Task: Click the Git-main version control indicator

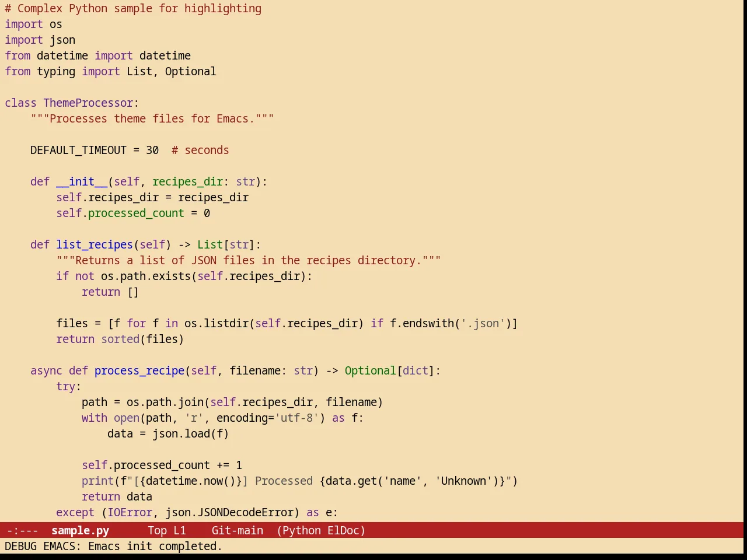Action: [x=237, y=530]
